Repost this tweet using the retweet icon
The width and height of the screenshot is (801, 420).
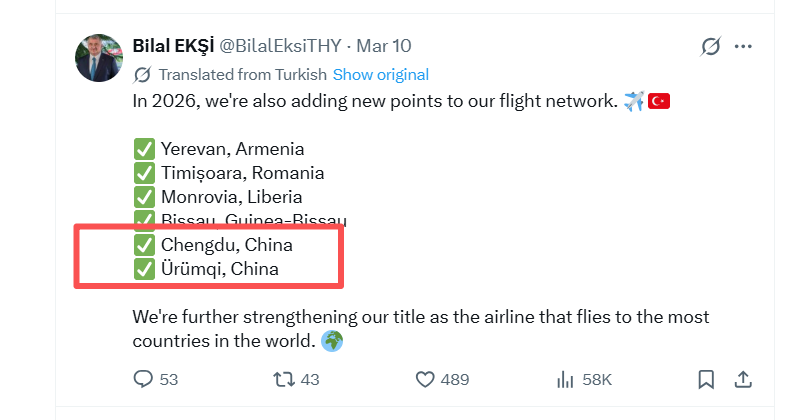click(281, 379)
